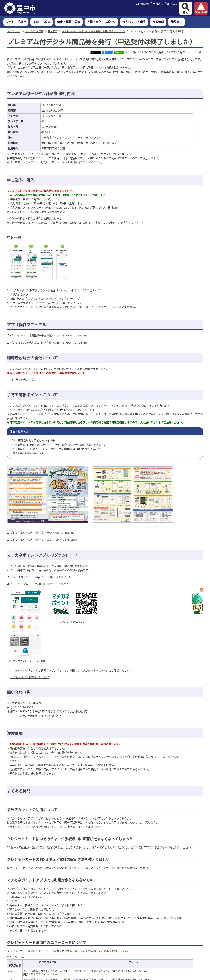
Task: Open the emergency/disaster (緊急・災害) warning icon
Action: (x=201, y=8)
